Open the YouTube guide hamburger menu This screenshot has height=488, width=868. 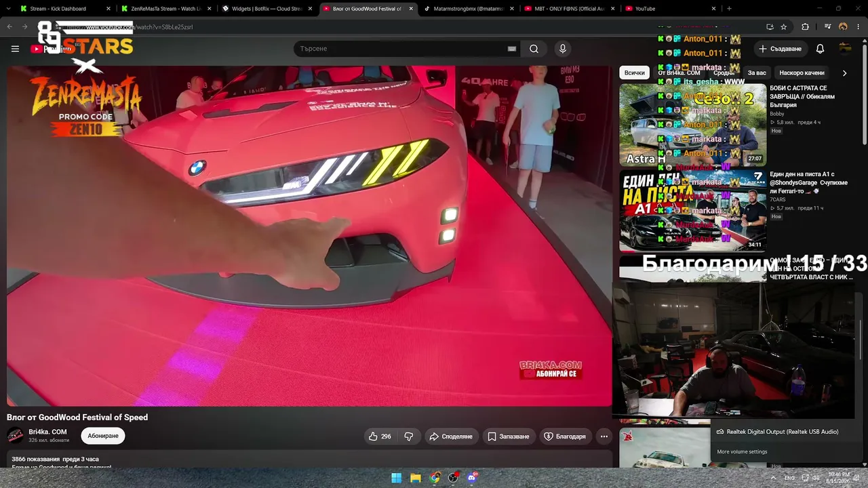click(x=15, y=49)
